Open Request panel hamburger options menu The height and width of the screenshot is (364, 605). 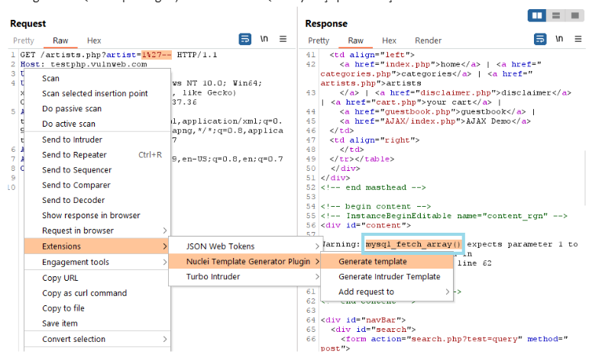(x=283, y=39)
